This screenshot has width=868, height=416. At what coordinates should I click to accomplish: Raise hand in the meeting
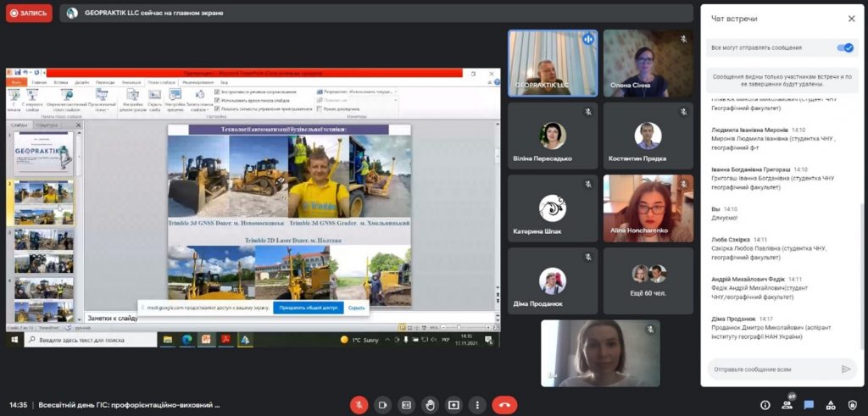[x=430, y=405]
